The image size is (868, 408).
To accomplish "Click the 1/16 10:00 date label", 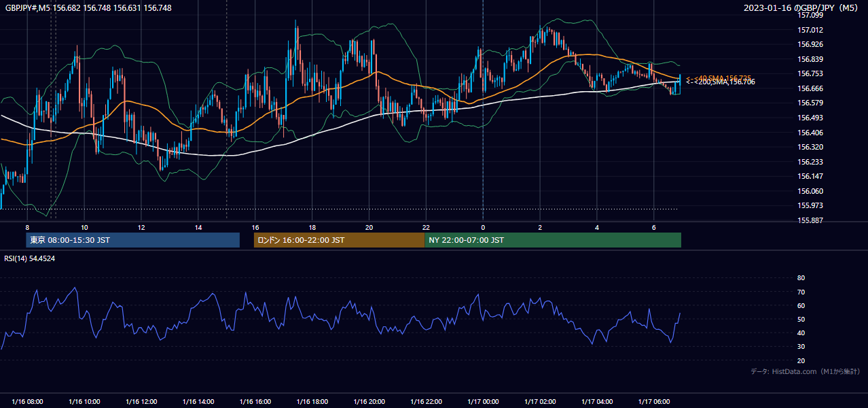I will pyautogui.click(x=84, y=402).
